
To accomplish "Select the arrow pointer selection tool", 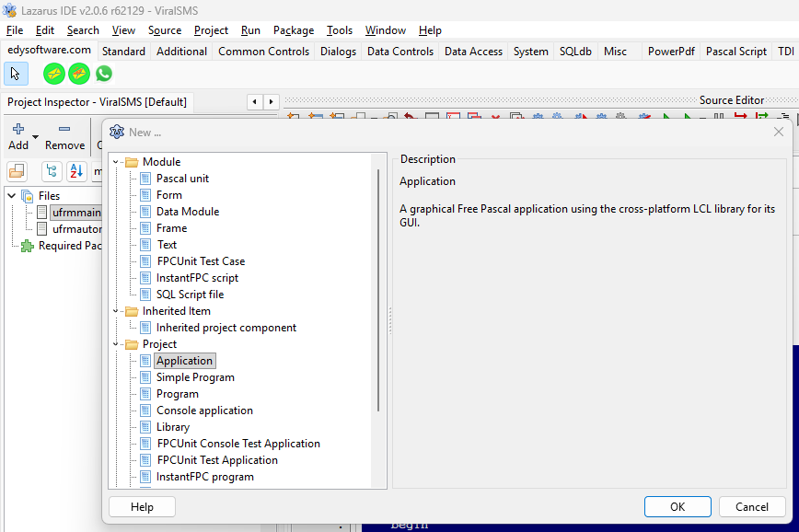I will point(16,74).
